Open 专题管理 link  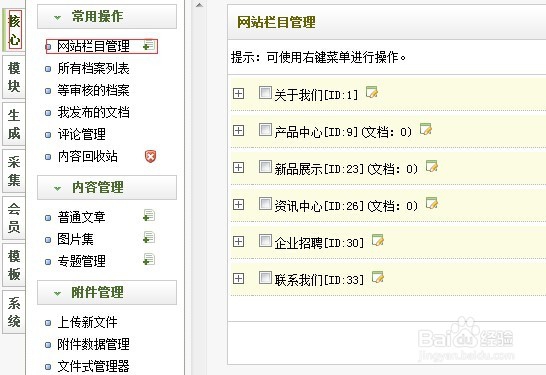coord(81,261)
